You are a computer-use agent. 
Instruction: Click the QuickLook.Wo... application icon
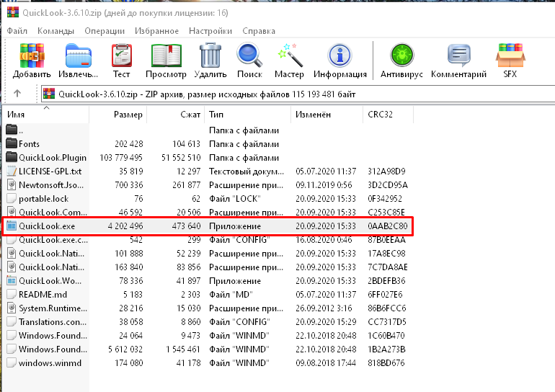(12, 280)
